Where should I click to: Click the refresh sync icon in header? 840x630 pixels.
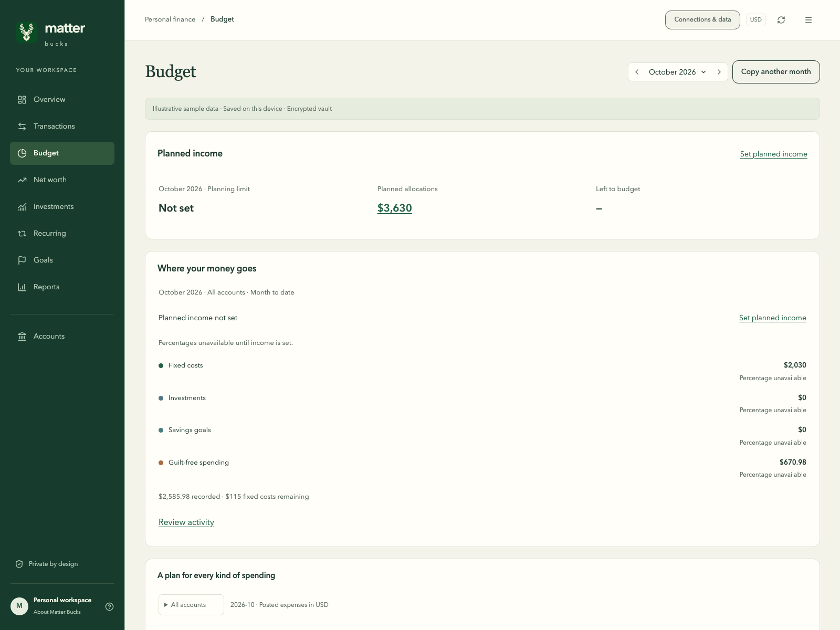tap(781, 20)
